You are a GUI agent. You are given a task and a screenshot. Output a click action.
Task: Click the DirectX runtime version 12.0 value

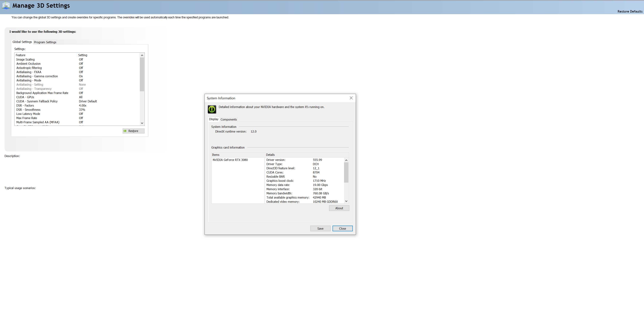254,132
